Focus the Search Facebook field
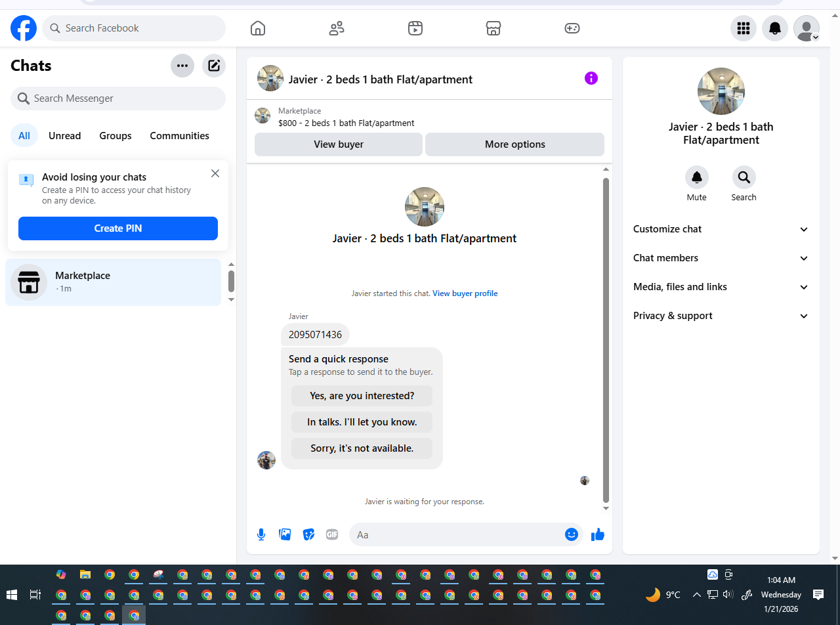 pyautogui.click(x=134, y=28)
